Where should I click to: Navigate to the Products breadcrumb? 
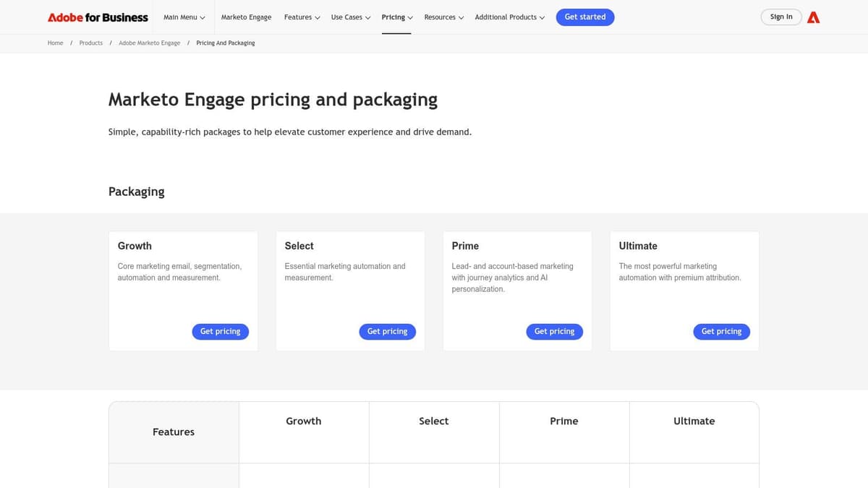pos(90,43)
